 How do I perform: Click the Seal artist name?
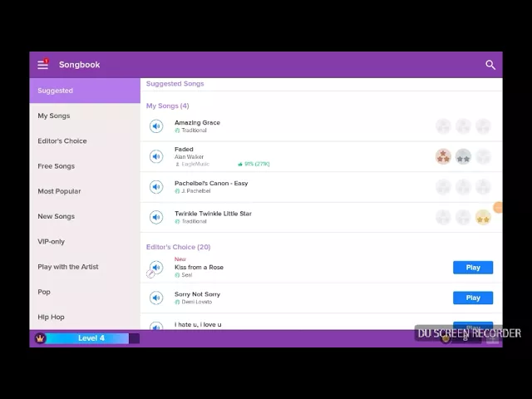coord(187,275)
